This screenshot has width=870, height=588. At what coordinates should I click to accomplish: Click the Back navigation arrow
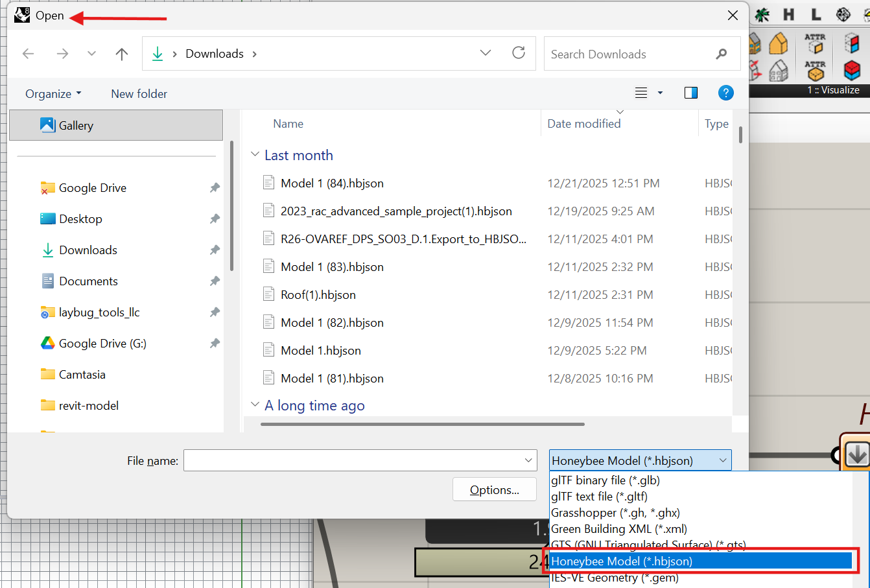(28, 54)
